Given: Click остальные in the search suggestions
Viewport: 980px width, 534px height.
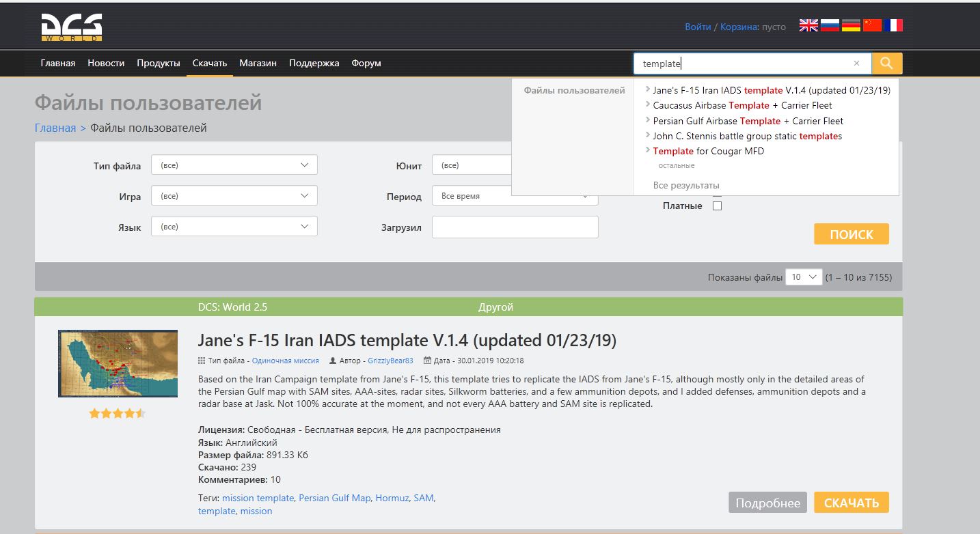Looking at the screenshot, I should (677, 165).
